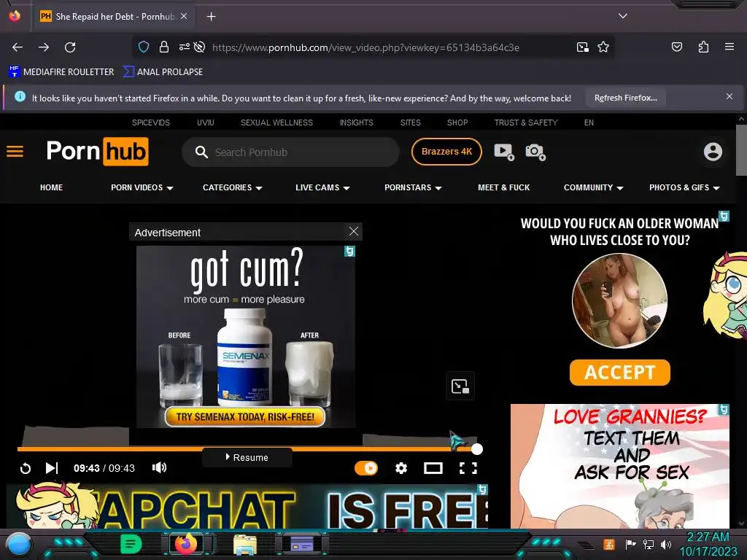This screenshot has height=560, width=747.
Task: Open the Start orb on taskbar
Action: pyautogui.click(x=19, y=544)
